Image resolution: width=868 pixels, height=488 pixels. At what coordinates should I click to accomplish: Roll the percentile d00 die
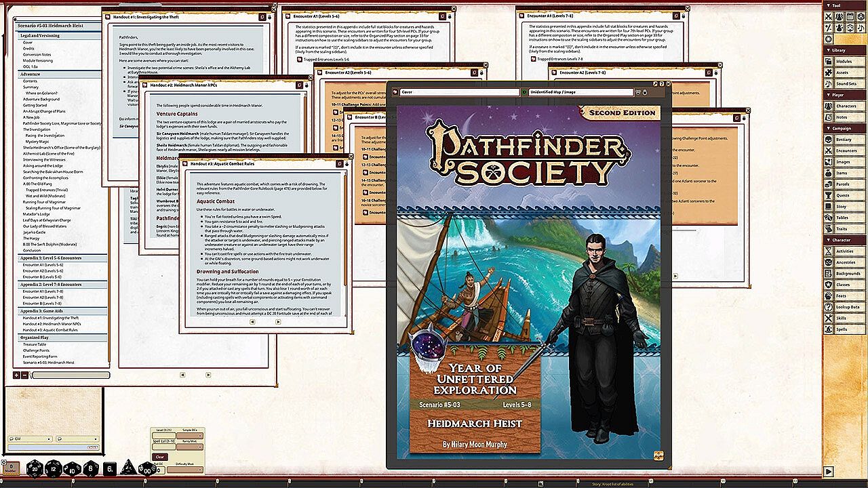click(x=146, y=468)
